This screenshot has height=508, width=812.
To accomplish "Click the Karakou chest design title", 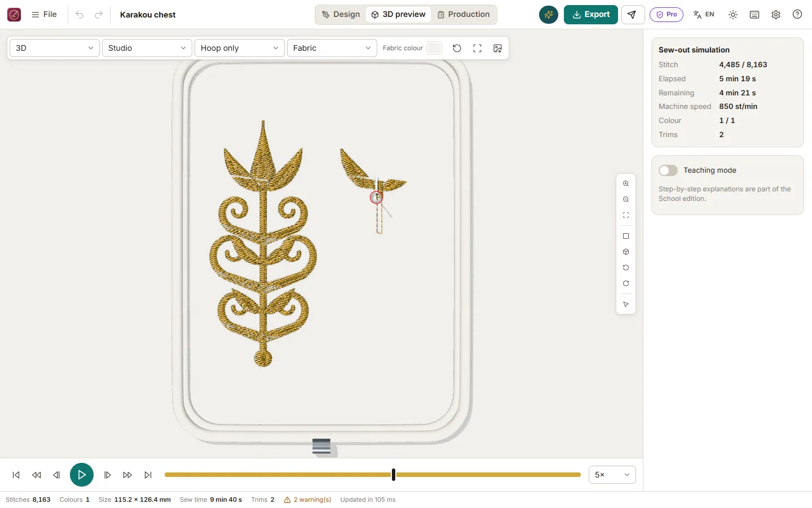I will click(x=148, y=15).
